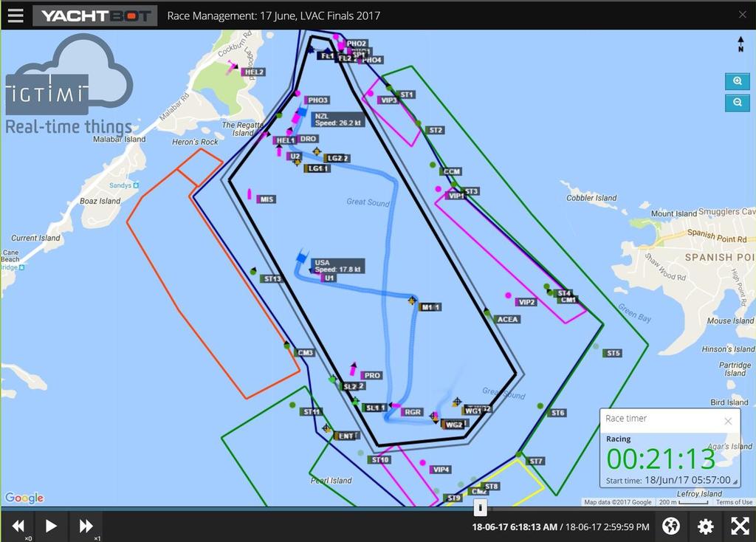Click the MIS boat label

coord(266,199)
